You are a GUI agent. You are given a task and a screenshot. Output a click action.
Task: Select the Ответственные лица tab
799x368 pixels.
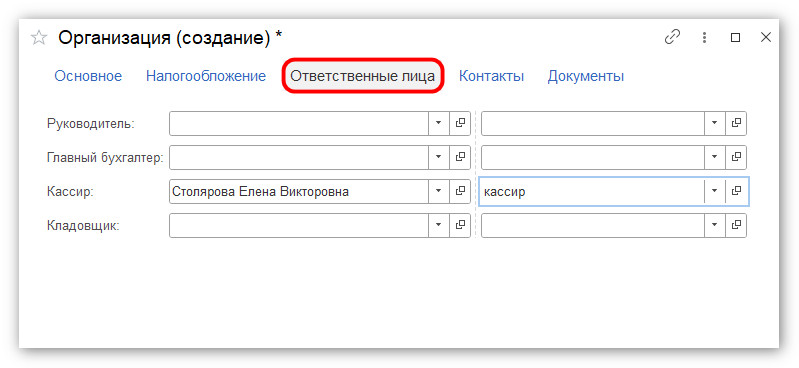click(x=363, y=76)
